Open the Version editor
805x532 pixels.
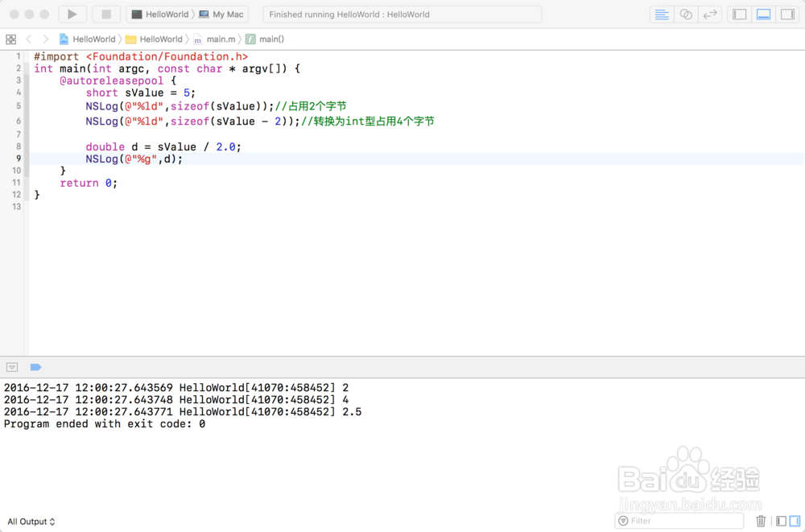coord(710,14)
